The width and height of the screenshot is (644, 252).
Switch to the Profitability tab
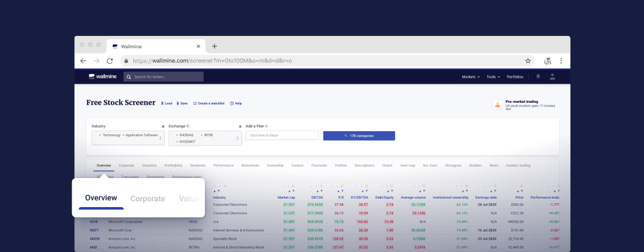[173, 166]
